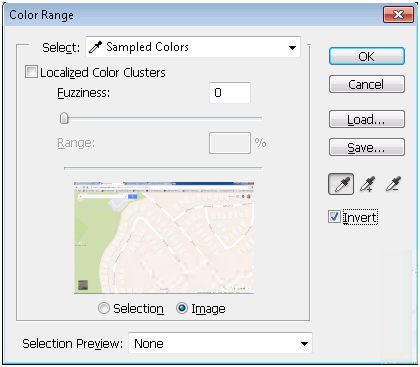The width and height of the screenshot is (420, 367).
Task: Open the Selection Preview dropdown
Action: pyautogui.click(x=220, y=343)
